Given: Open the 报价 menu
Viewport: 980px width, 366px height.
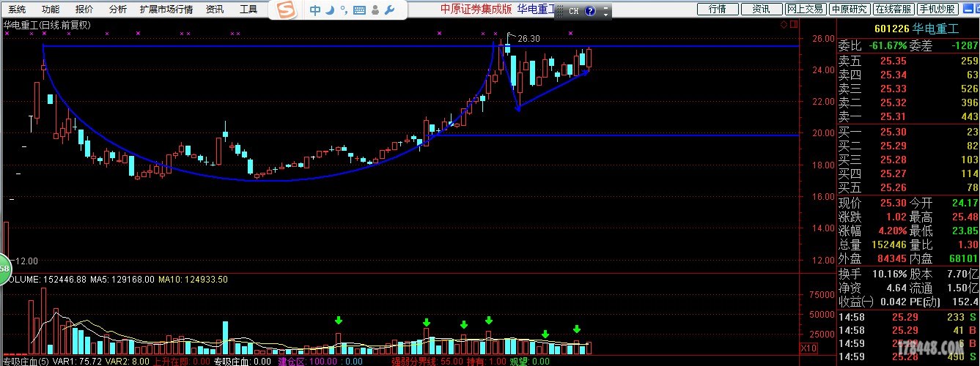Looking at the screenshot, I should tap(84, 10).
